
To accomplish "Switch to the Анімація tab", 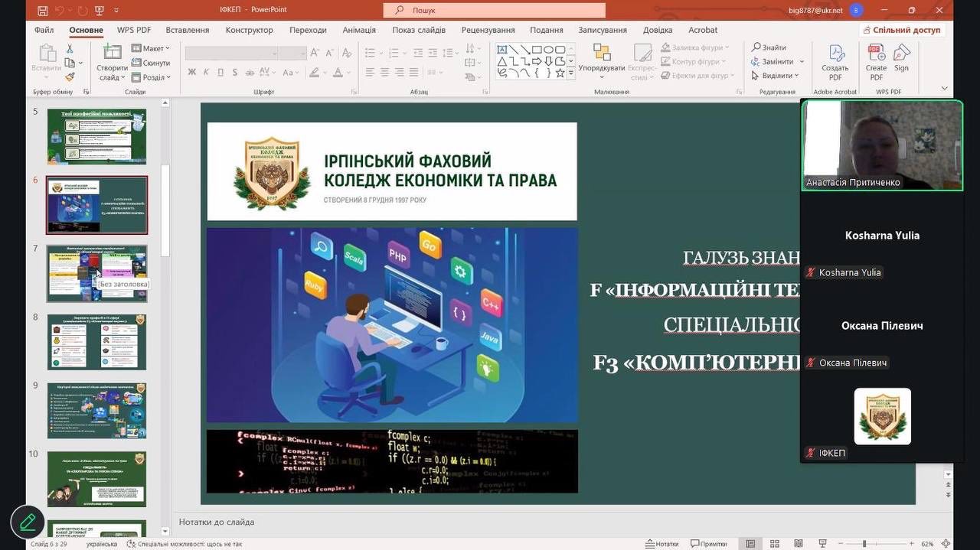I will click(359, 30).
